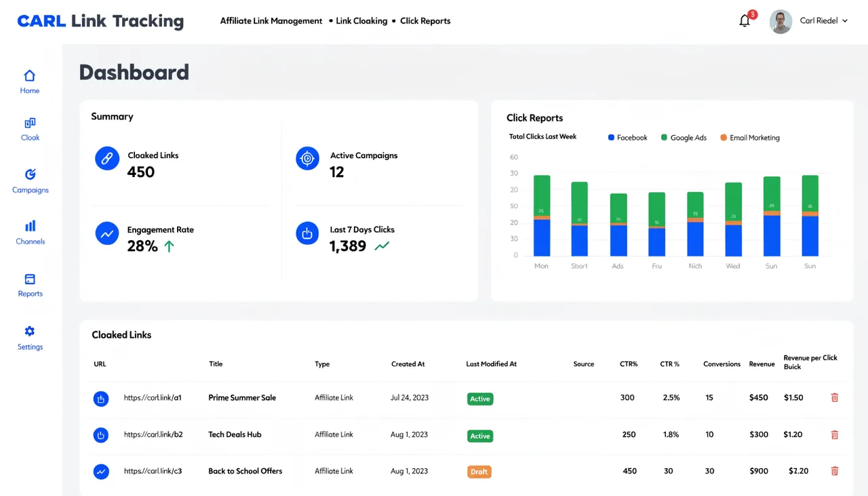Open the Settings gear icon
This screenshot has width=868, height=496.
pos(30,331)
